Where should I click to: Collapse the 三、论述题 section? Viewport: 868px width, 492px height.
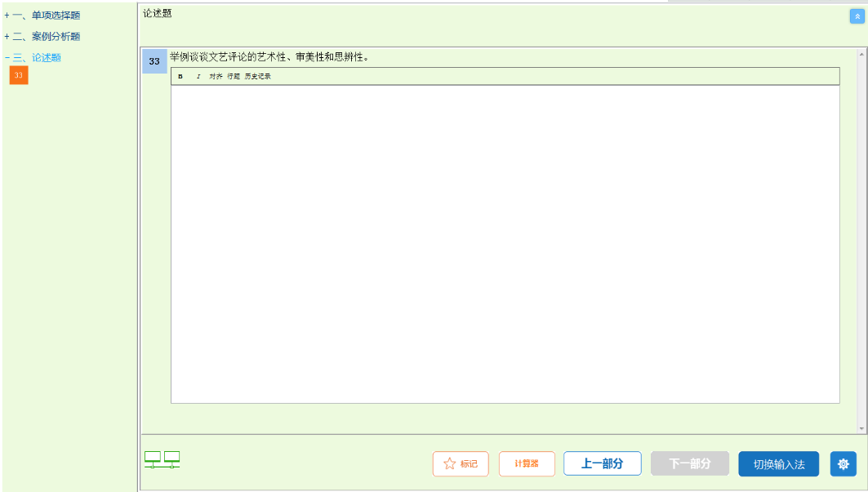coord(33,58)
